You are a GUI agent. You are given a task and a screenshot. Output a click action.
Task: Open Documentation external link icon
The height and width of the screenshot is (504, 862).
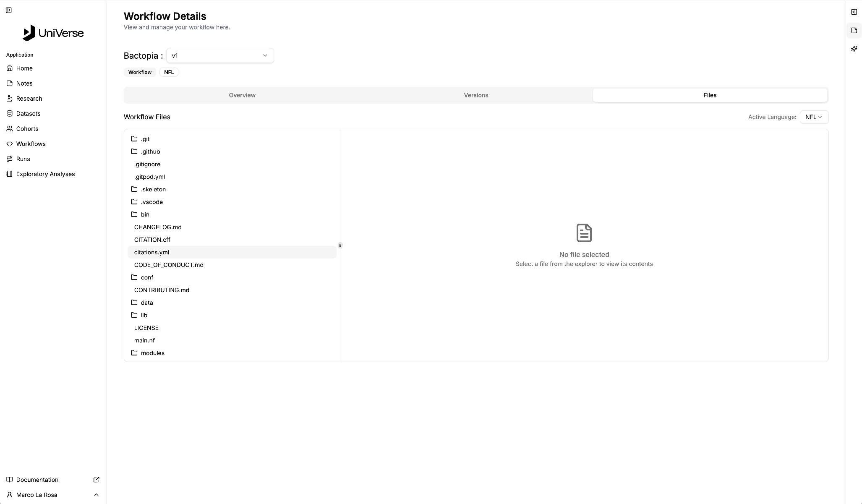point(96,479)
